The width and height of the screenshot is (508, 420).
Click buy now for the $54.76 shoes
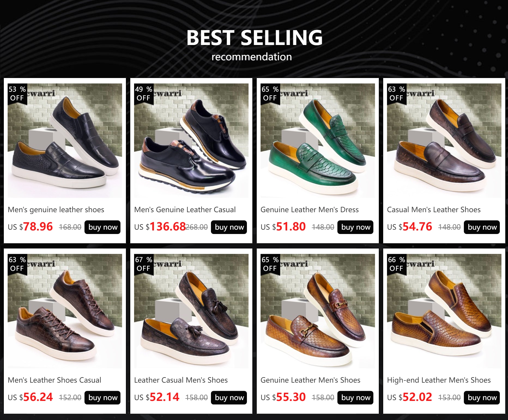[x=482, y=227]
